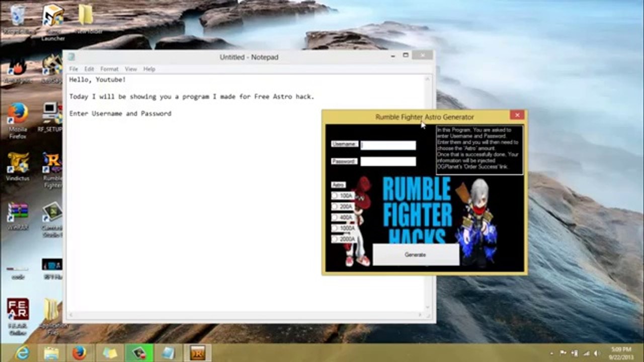Viewport: 644px width, 362px height.
Task: Close the Rumble Fighter Astro Generator window
Action: pyautogui.click(x=517, y=115)
